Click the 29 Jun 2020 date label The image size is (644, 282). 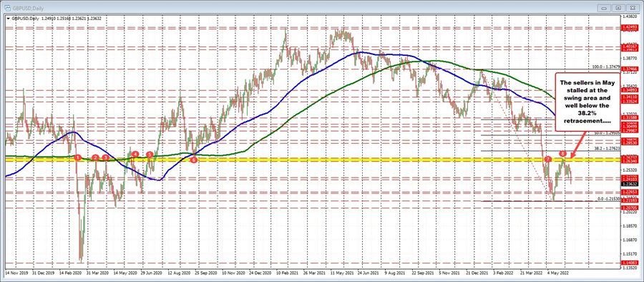point(152,272)
